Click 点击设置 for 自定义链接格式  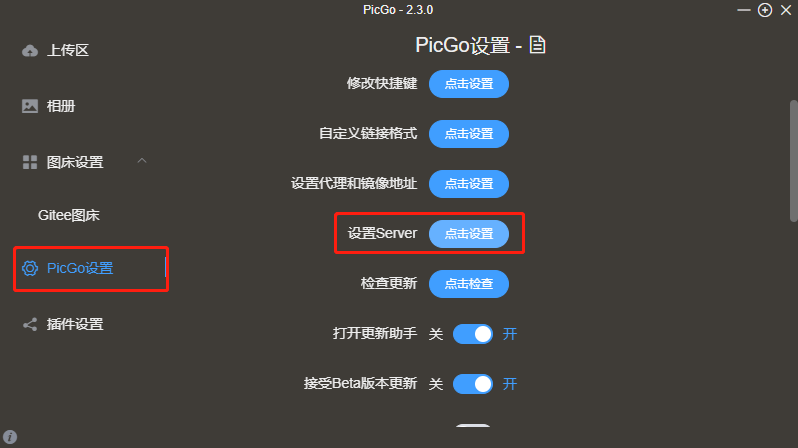coord(469,134)
